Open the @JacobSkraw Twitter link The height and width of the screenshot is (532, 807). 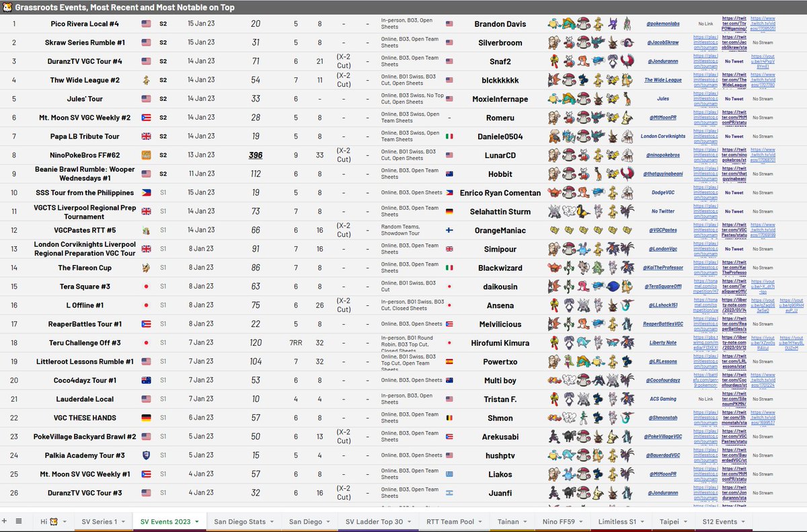[663, 42]
